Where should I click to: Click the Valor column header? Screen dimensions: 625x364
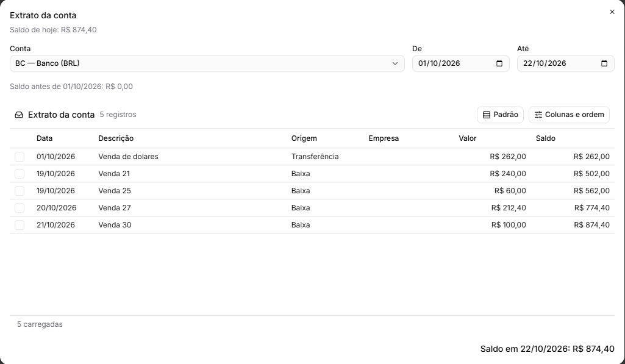pos(468,138)
